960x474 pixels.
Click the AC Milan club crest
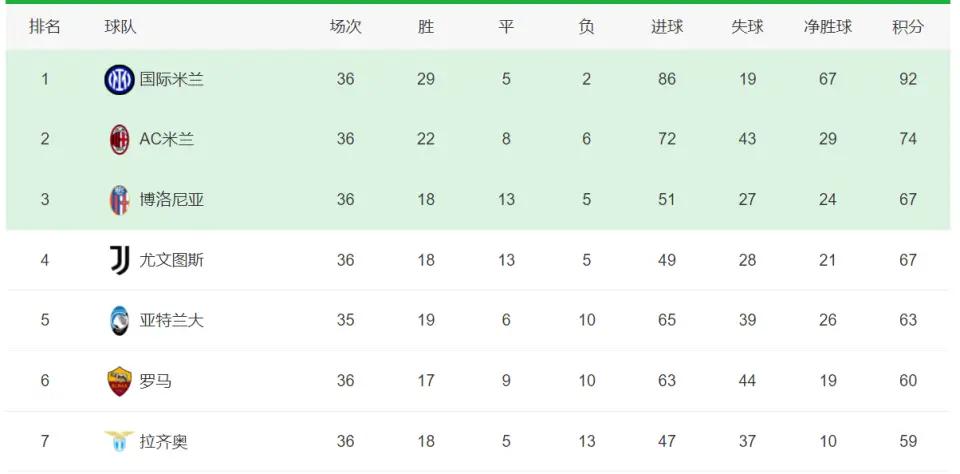[x=119, y=140]
